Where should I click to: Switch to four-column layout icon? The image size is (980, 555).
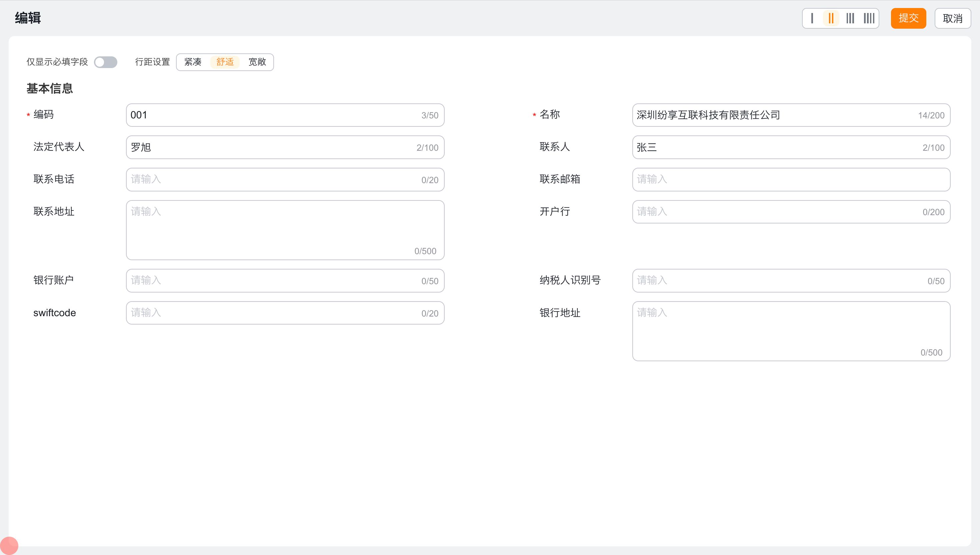[x=869, y=18]
